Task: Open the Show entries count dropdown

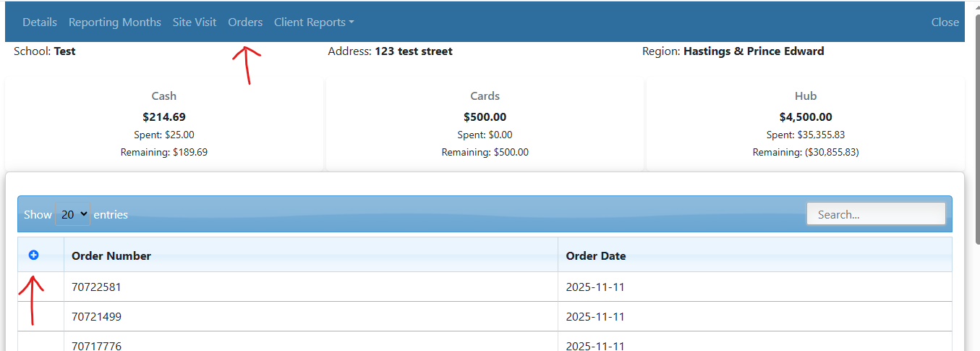Action: pyautogui.click(x=73, y=214)
